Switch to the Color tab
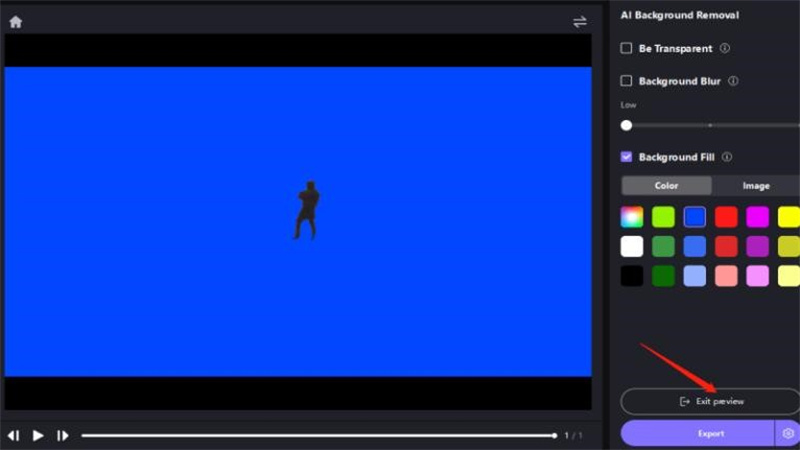800x450 pixels. (x=666, y=186)
